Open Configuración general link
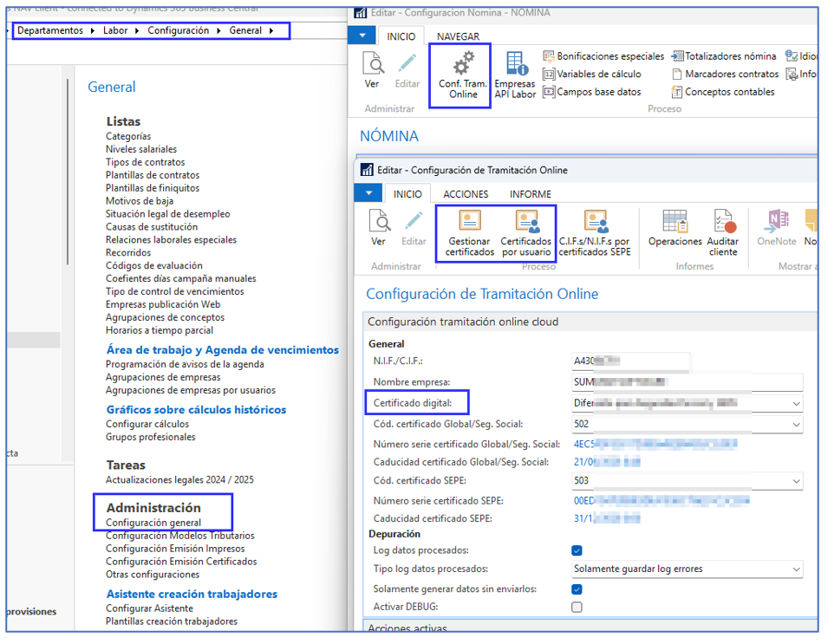 (x=153, y=523)
